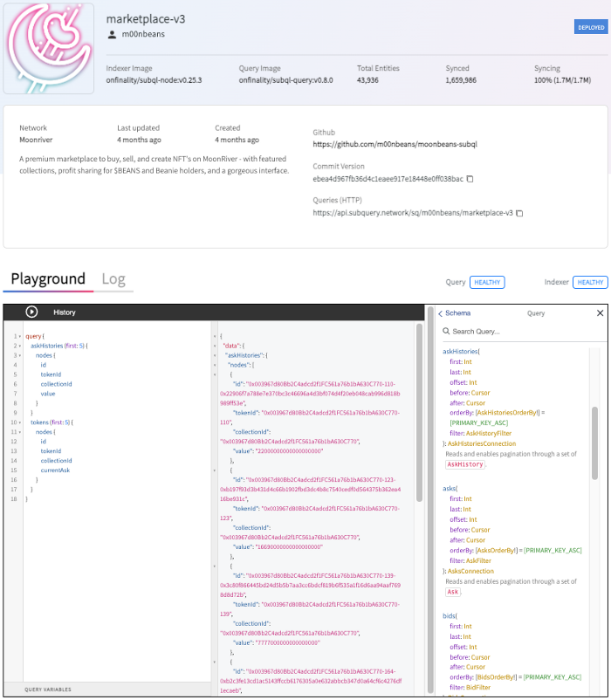This screenshot has width=611, height=700.
Task: Click the Indexer HEALTHY status badge
Action: (590, 282)
